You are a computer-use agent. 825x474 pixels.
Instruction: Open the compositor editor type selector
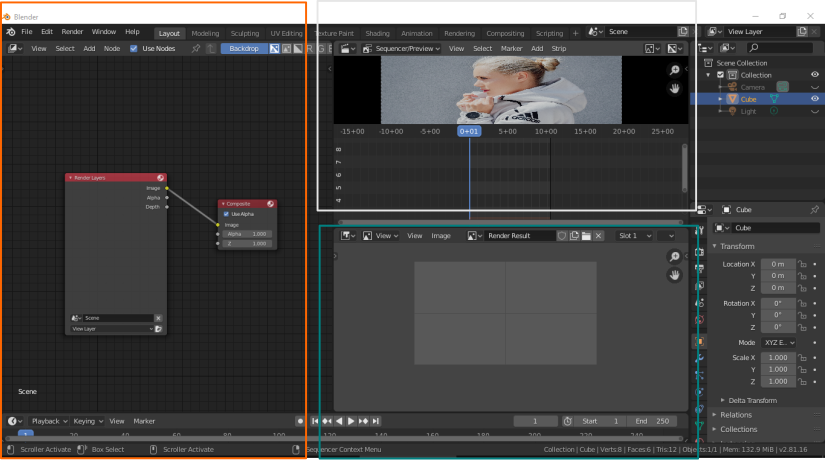[x=15, y=48]
